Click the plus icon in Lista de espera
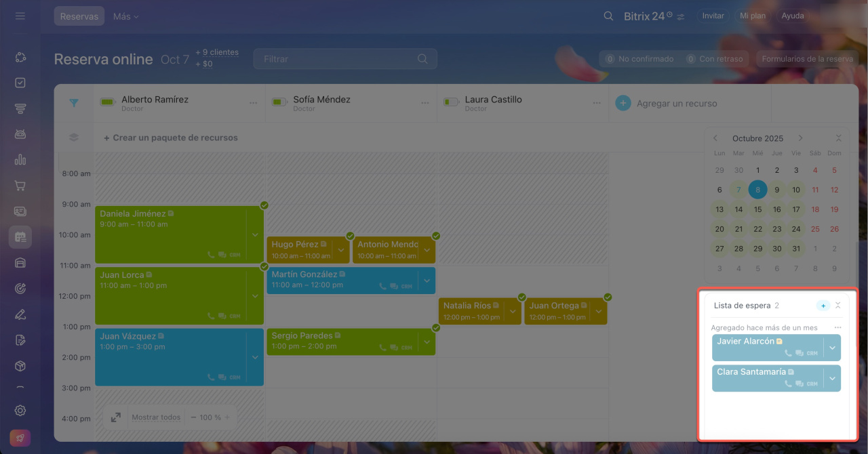The width and height of the screenshot is (868, 454). pos(823,306)
